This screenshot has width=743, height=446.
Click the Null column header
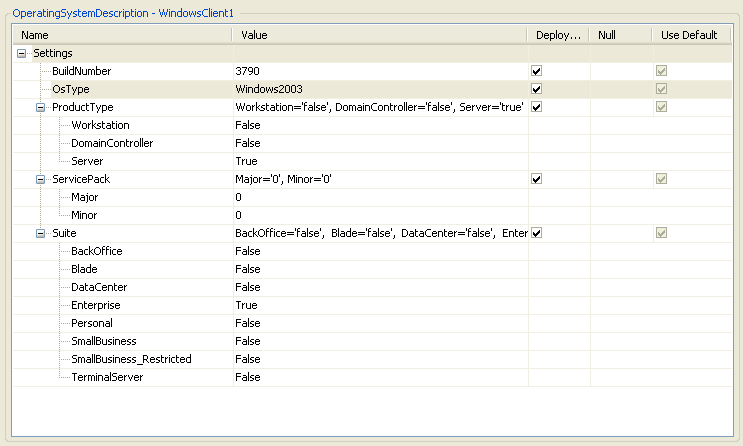point(619,35)
